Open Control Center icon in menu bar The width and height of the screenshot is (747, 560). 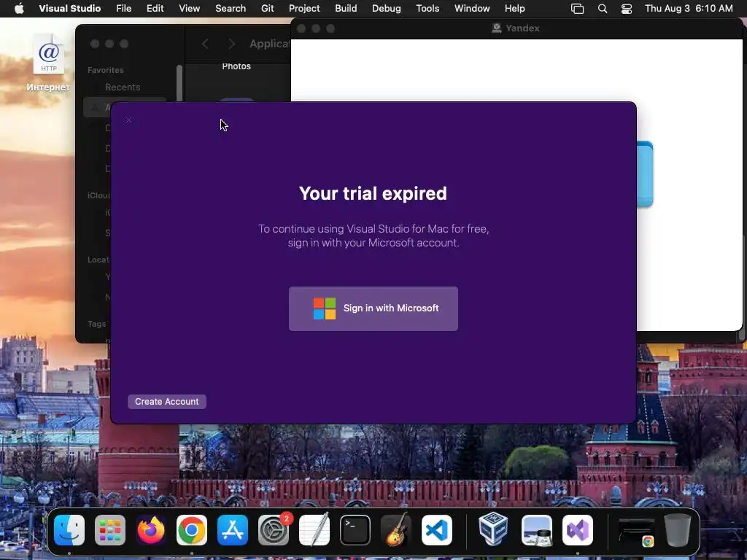point(627,9)
